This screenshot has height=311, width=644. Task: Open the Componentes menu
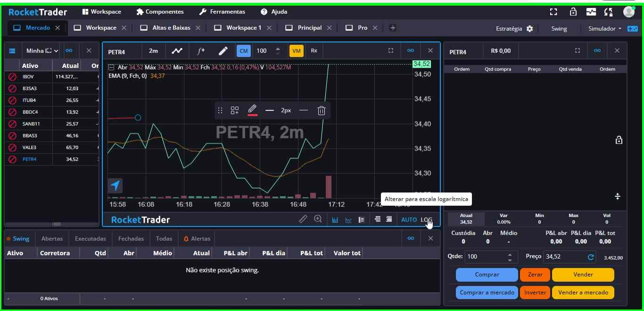(x=160, y=12)
